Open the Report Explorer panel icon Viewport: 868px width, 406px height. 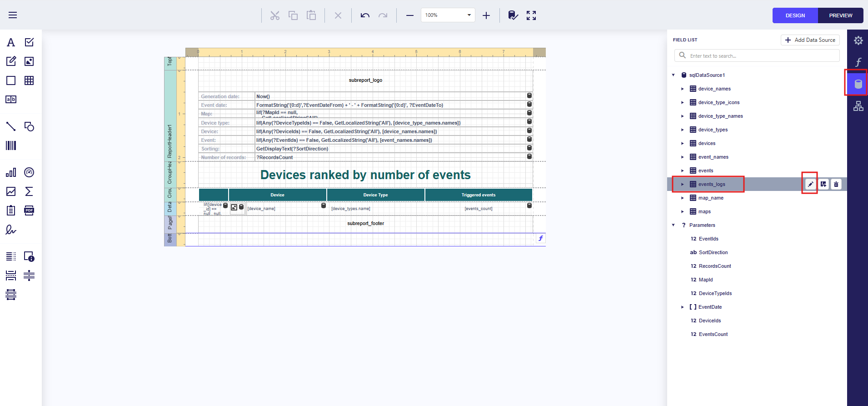(x=858, y=106)
